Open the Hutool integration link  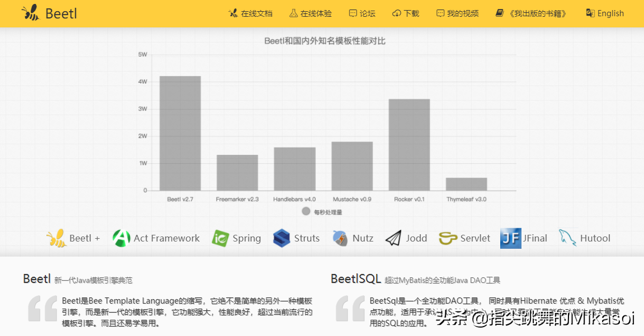[x=595, y=238]
